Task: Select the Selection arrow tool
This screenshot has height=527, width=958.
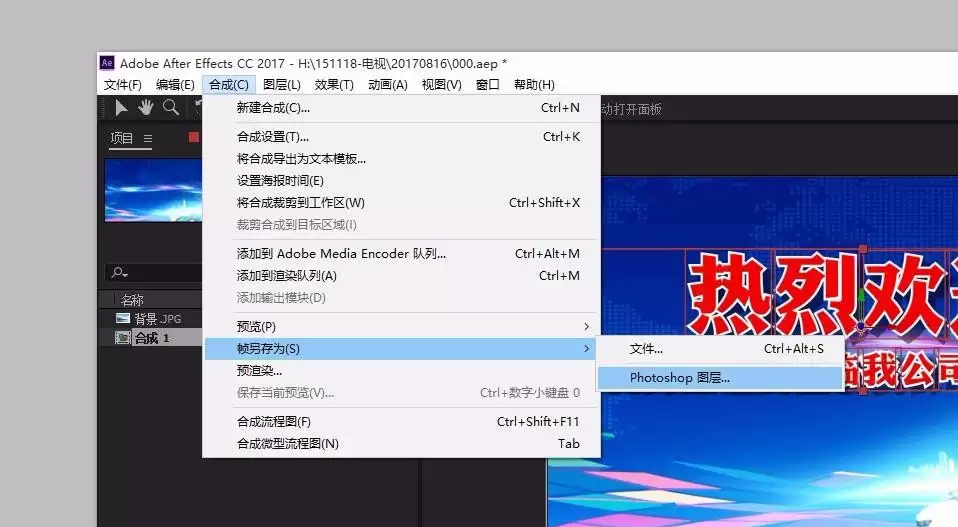Action: 121,108
